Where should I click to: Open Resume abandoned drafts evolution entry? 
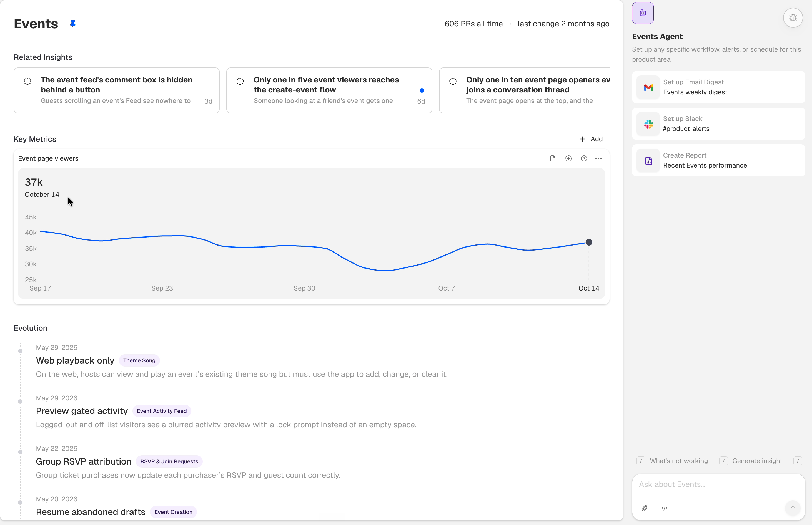(x=91, y=512)
